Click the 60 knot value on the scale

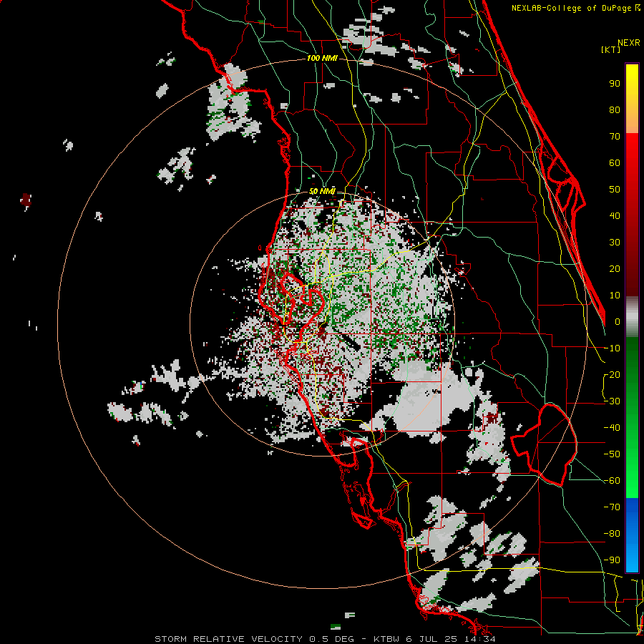615,162
